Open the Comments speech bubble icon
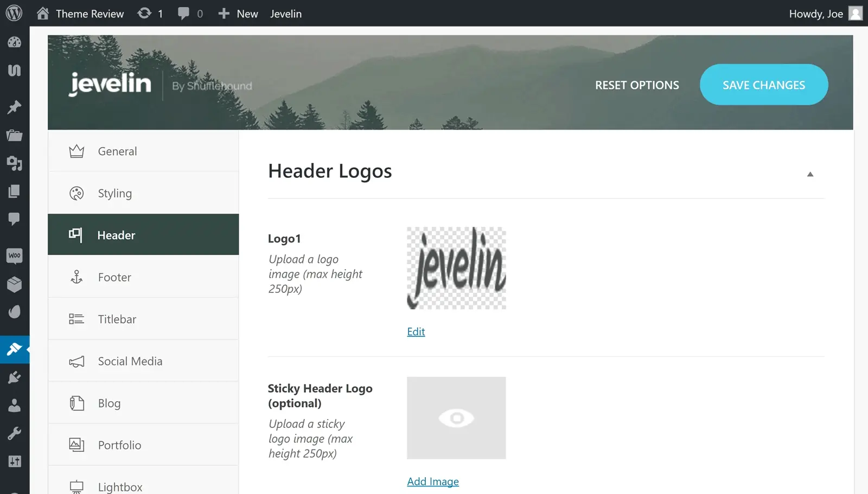This screenshot has width=868, height=494. (x=15, y=219)
